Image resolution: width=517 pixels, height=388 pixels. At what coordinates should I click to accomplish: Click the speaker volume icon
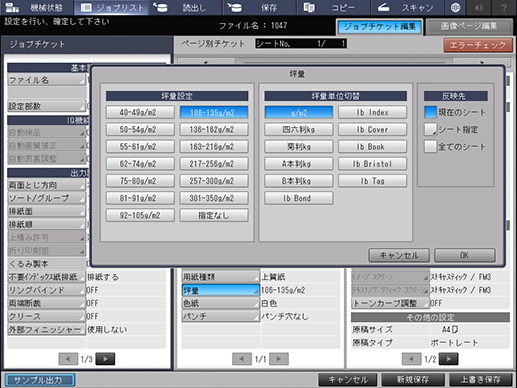[x=479, y=7]
